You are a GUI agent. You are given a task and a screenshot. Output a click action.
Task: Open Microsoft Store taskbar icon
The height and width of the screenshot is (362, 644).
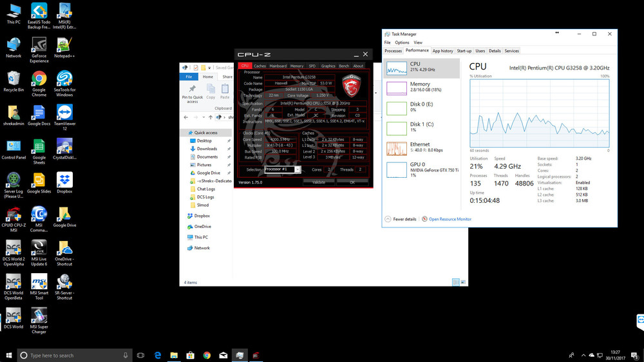[x=190, y=356]
